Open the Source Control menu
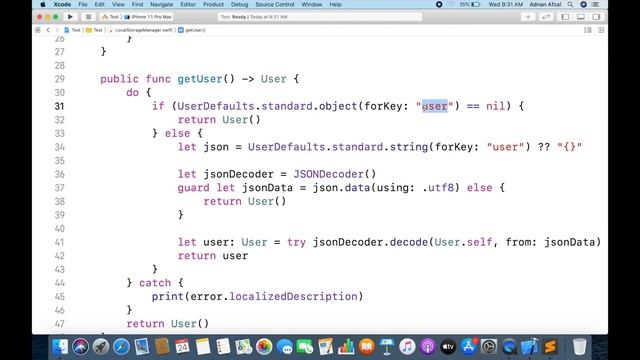 click(x=275, y=4)
